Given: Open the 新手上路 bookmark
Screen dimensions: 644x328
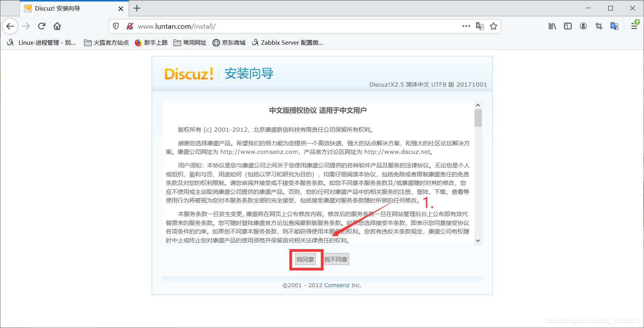Looking at the screenshot, I should pyautogui.click(x=151, y=43).
